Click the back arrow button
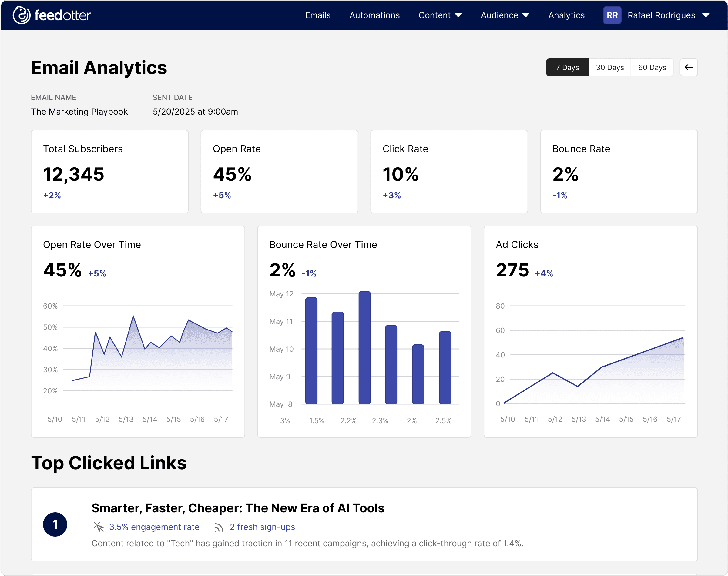728x576 pixels. 688,67
